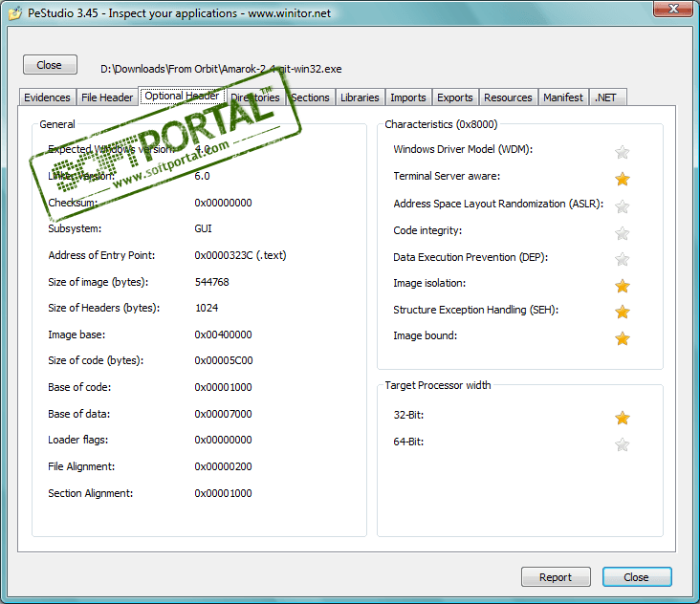
Task: Click the Base of code label
Action: coord(79,388)
